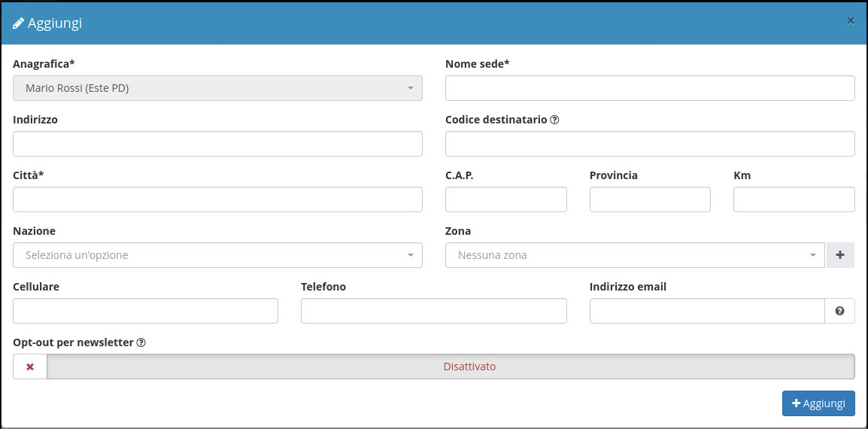Focus the Nome sede input field
The image size is (868, 429).
coord(650,88)
